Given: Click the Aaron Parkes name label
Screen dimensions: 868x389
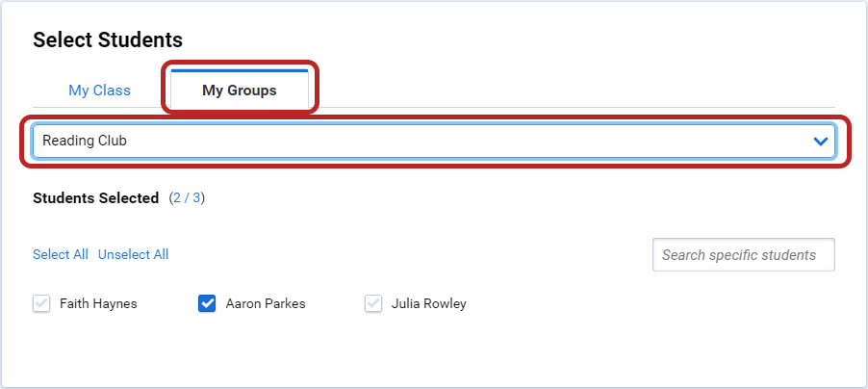Looking at the screenshot, I should 266,303.
